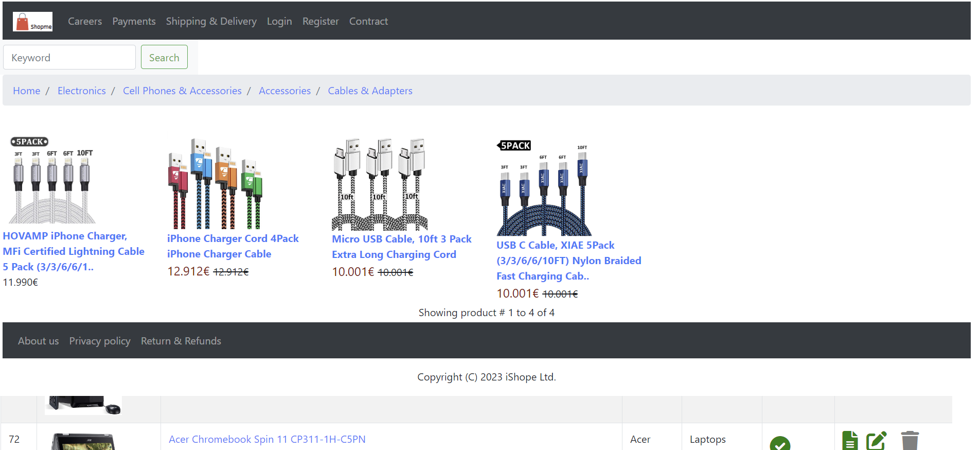980x450 pixels.
Task: Open Micro USB Cable 10ft title link
Action: (401, 247)
